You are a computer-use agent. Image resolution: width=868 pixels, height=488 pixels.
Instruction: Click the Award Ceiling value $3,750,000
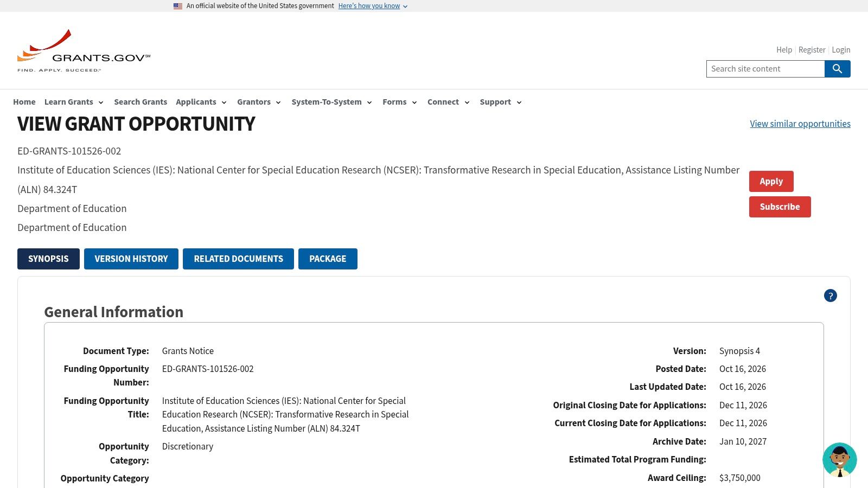(739, 478)
